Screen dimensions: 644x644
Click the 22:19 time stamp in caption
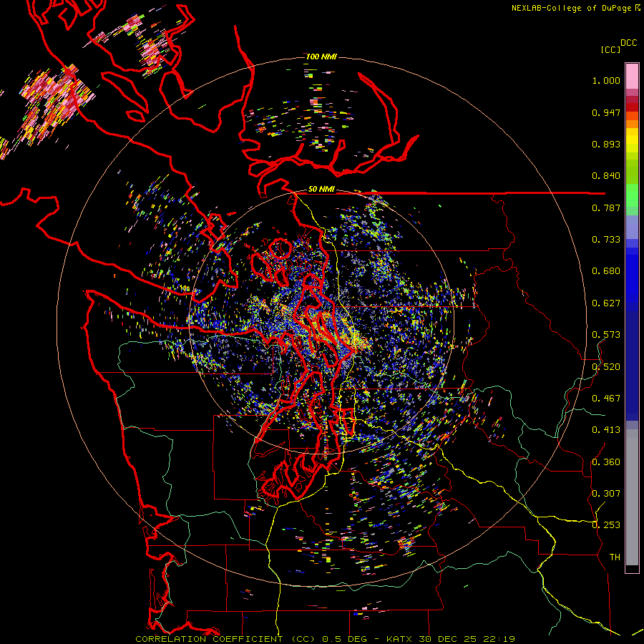click(499, 639)
